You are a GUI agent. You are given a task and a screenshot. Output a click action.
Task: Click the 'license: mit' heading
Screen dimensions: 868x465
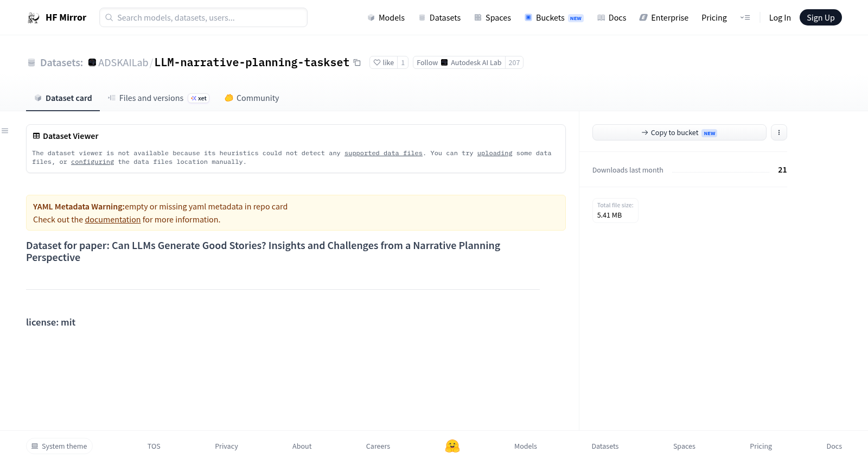50,322
